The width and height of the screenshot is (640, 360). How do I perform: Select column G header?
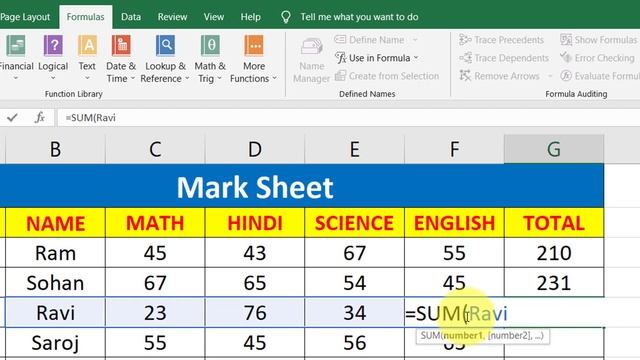(554, 149)
